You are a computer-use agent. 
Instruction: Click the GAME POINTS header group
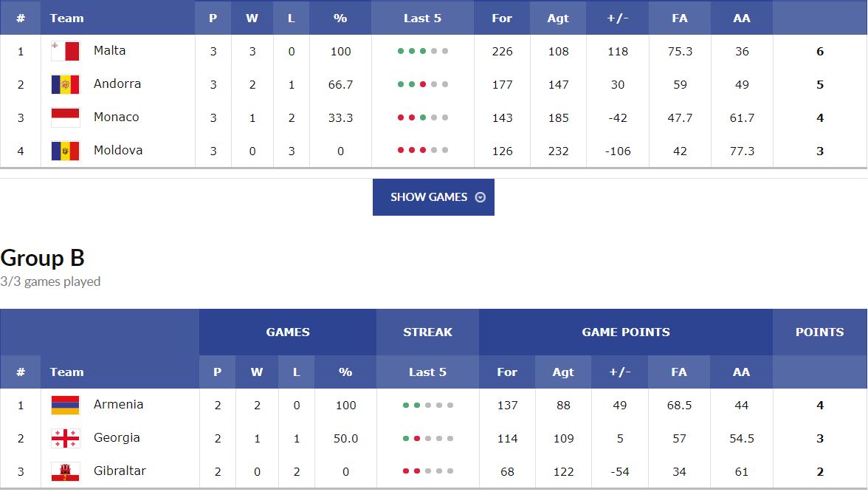coord(626,332)
